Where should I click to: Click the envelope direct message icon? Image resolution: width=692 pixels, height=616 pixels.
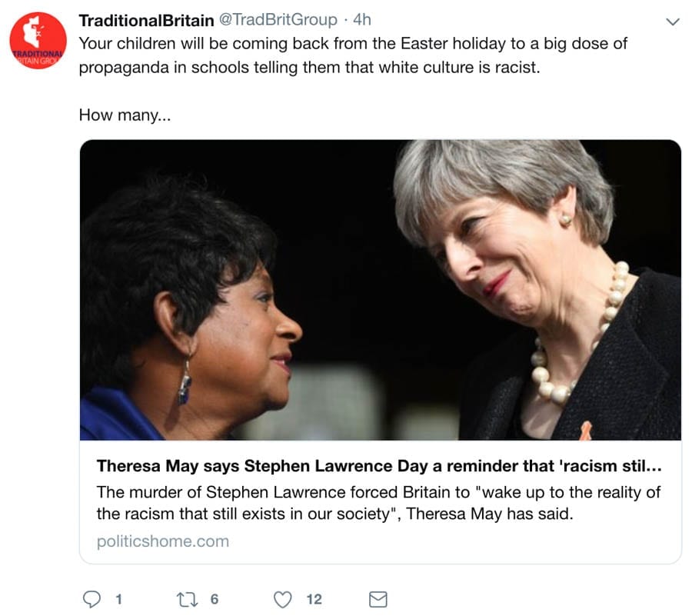378,598
